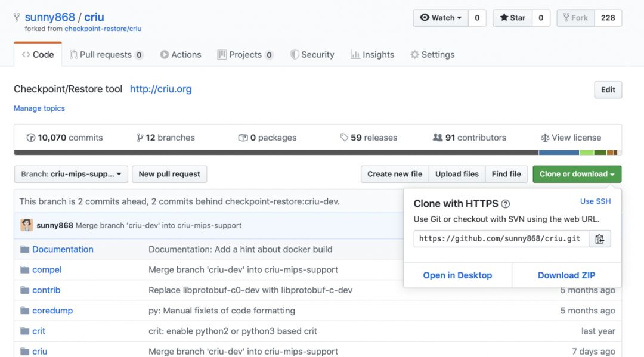Copy the HTTPS clone URL to clipboard
644x357 pixels.
click(600, 239)
